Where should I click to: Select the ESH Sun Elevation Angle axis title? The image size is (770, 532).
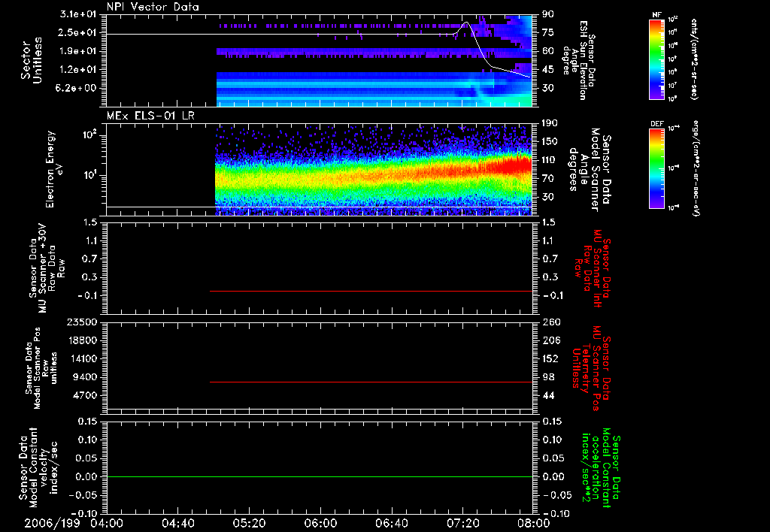coord(580,60)
